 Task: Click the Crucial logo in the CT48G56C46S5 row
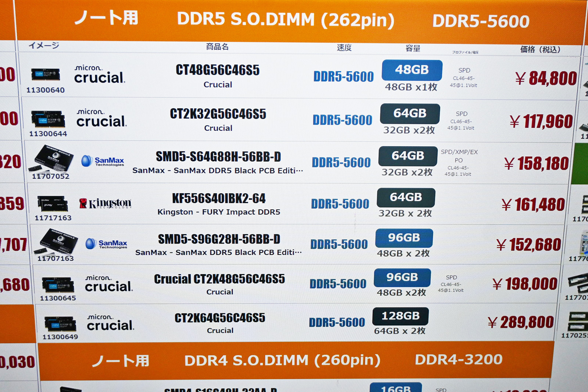[x=100, y=74]
